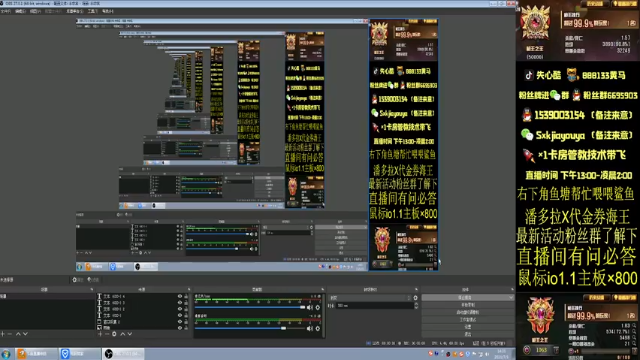640x360 pixels.
Task: Open the File menu in OBS menu bar
Action: (6, 11)
